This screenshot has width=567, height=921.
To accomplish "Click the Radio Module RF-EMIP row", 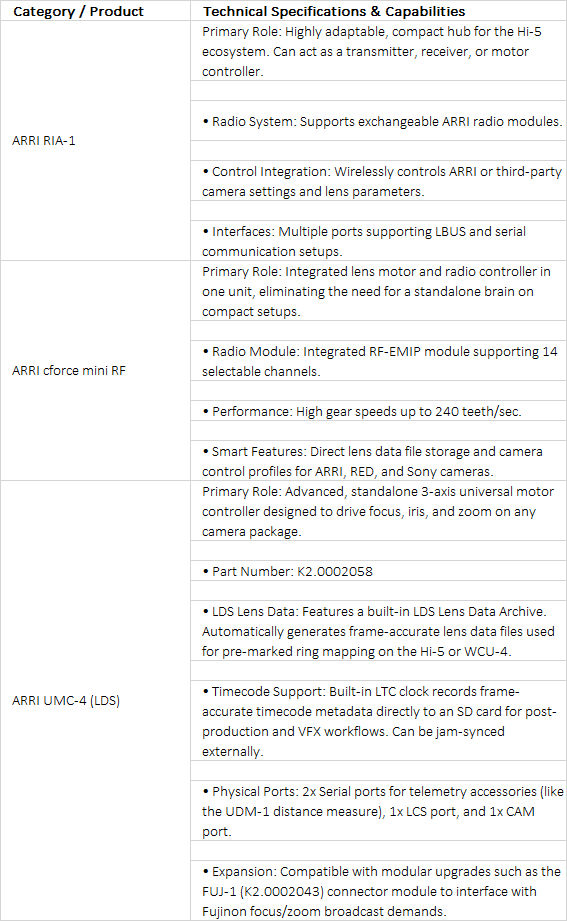I will tap(378, 361).
